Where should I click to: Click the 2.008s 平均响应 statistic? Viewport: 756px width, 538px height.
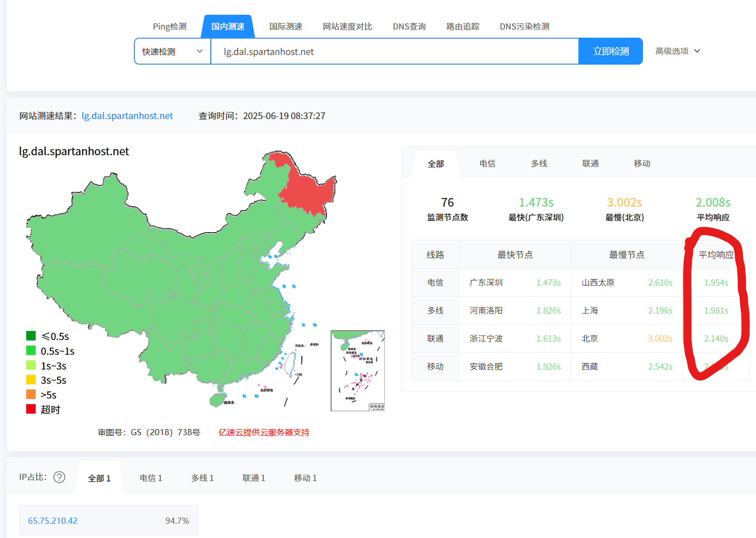[713, 209]
